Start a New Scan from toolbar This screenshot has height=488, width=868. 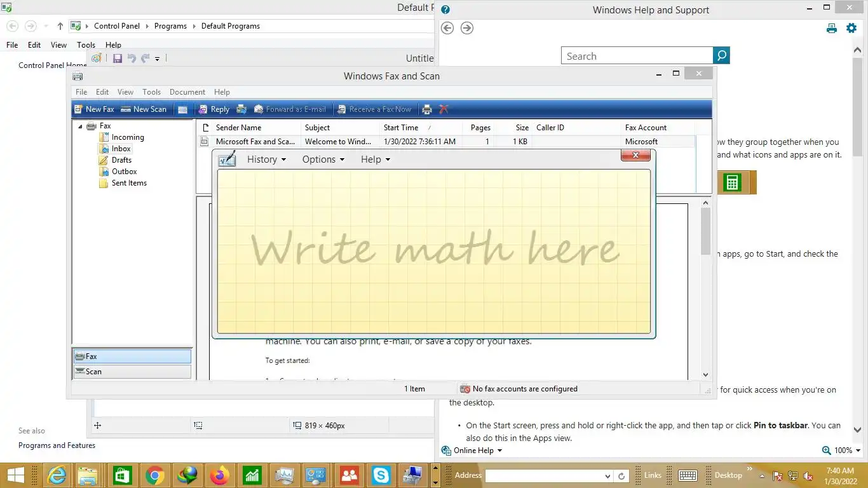pyautogui.click(x=144, y=109)
